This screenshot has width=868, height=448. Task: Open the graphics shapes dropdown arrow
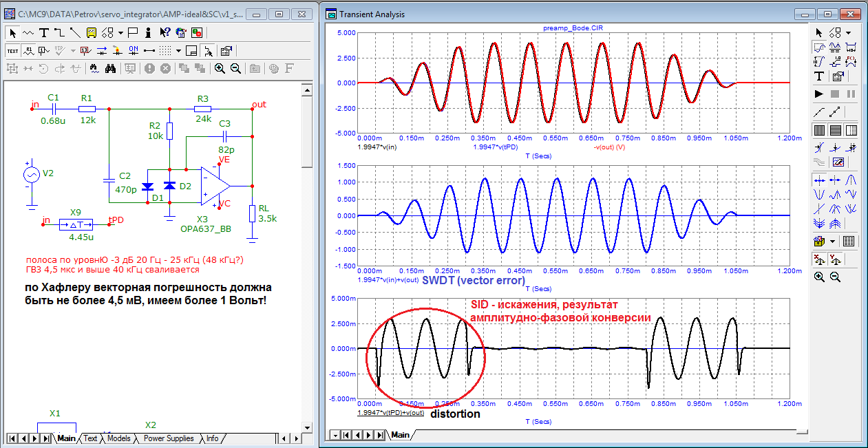point(120,32)
